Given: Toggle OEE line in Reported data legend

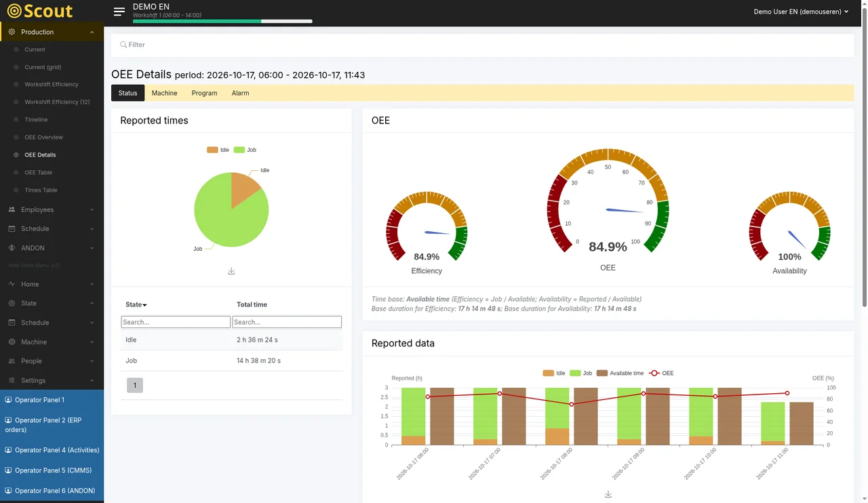Looking at the screenshot, I should (x=661, y=373).
